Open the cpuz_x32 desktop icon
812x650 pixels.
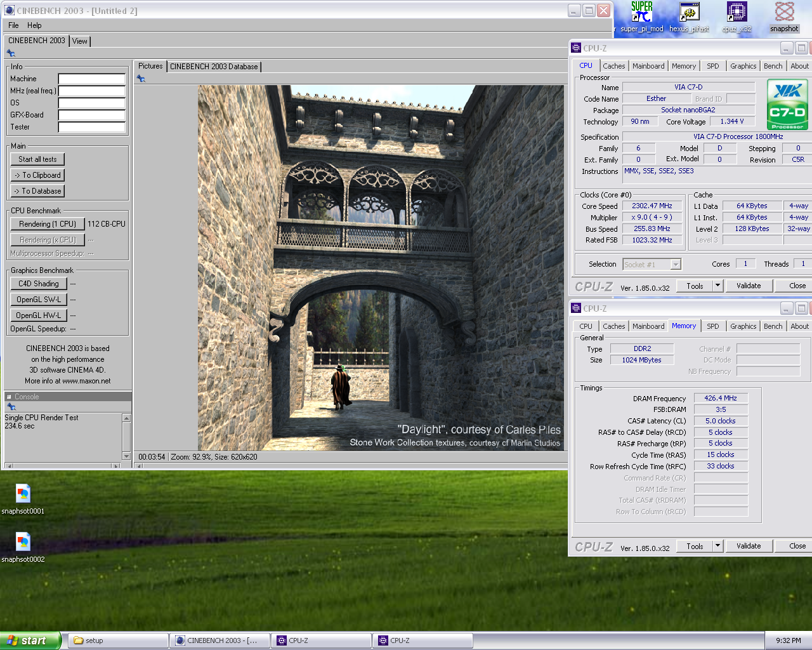[x=737, y=17]
